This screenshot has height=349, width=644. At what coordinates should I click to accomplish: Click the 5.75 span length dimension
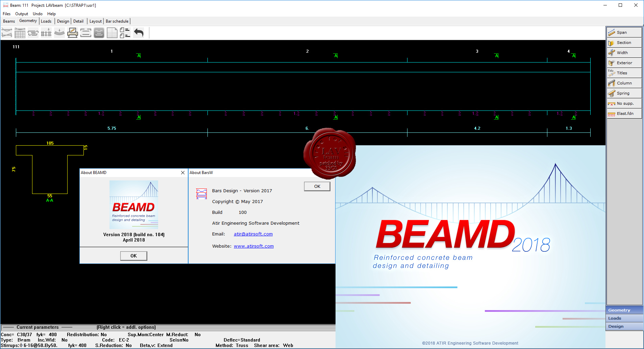pos(112,128)
